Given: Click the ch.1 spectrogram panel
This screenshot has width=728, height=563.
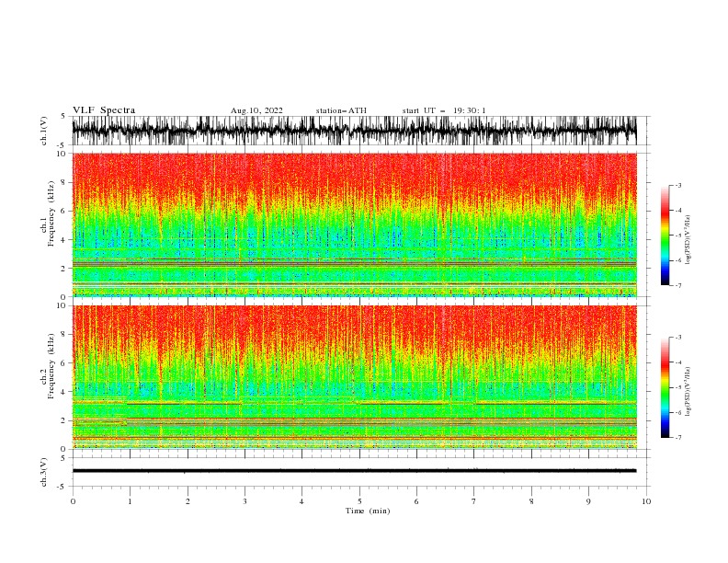Looking at the screenshot, I should [x=354, y=224].
